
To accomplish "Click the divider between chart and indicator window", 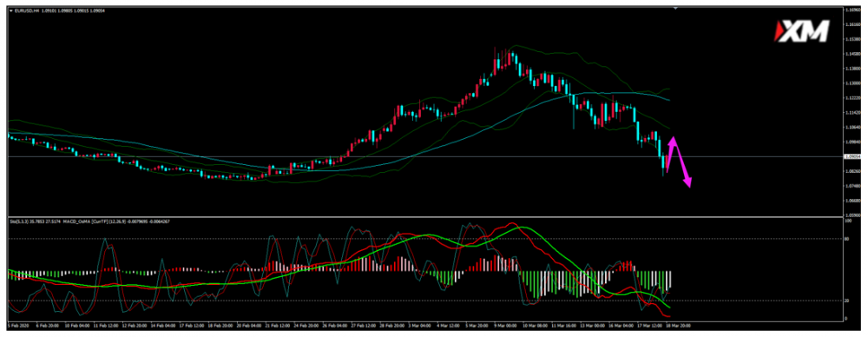I will 425,216.
